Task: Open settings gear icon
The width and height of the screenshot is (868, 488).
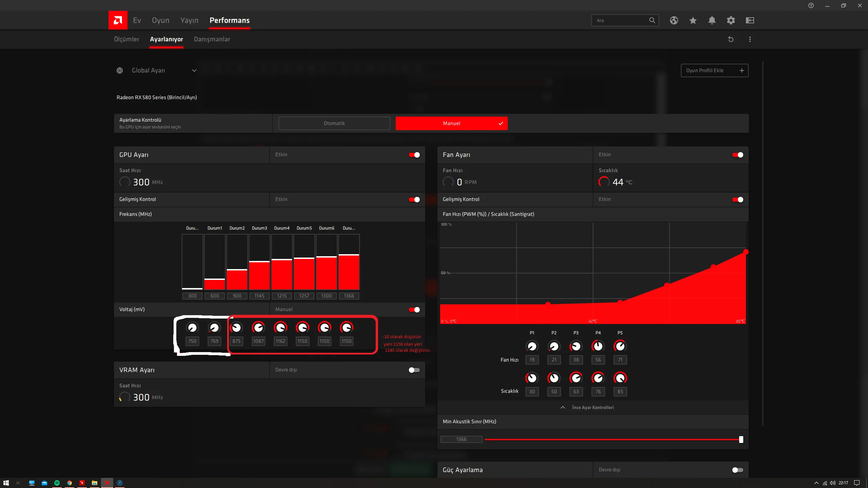Action: (x=731, y=20)
